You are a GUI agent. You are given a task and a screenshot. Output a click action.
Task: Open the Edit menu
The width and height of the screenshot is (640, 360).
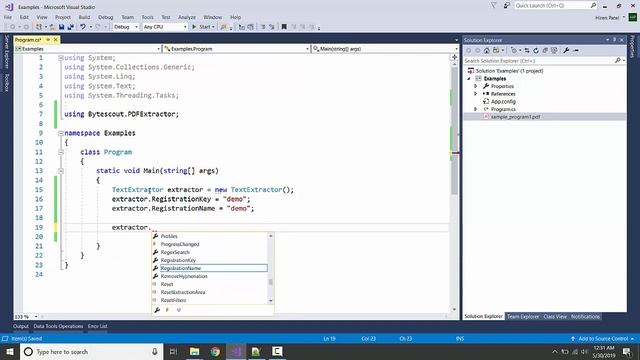click(x=24, y=17)
